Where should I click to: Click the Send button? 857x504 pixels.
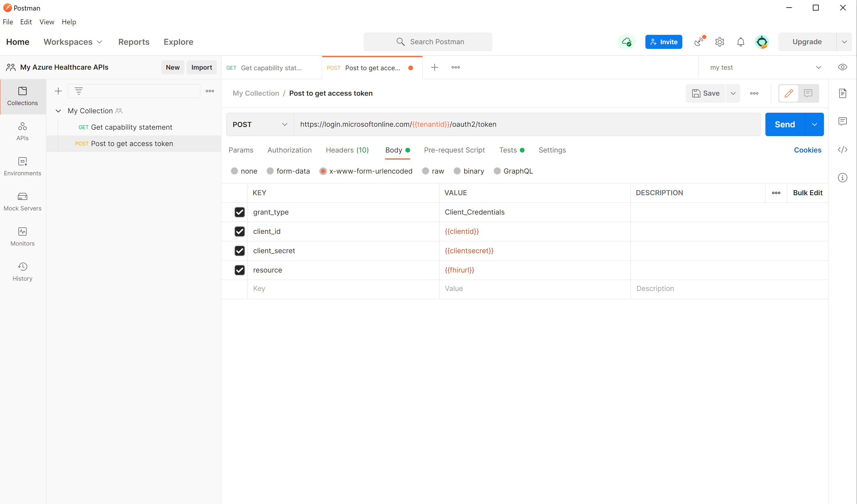pos(785,124)
